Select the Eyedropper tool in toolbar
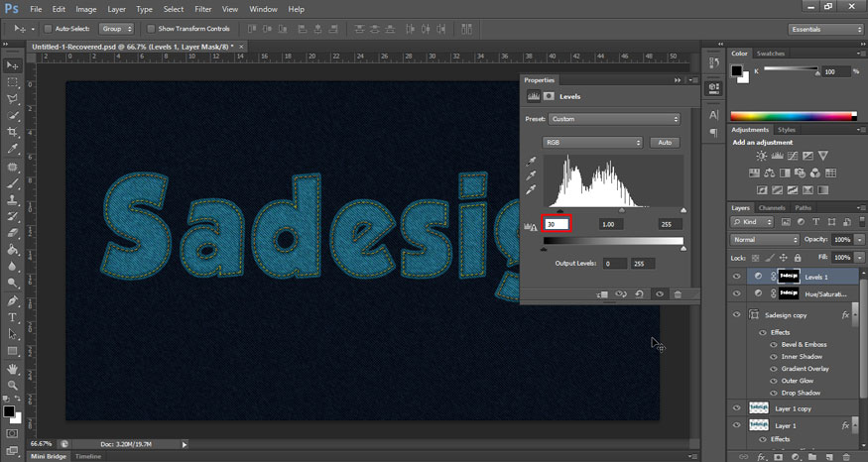 point(12,149)
